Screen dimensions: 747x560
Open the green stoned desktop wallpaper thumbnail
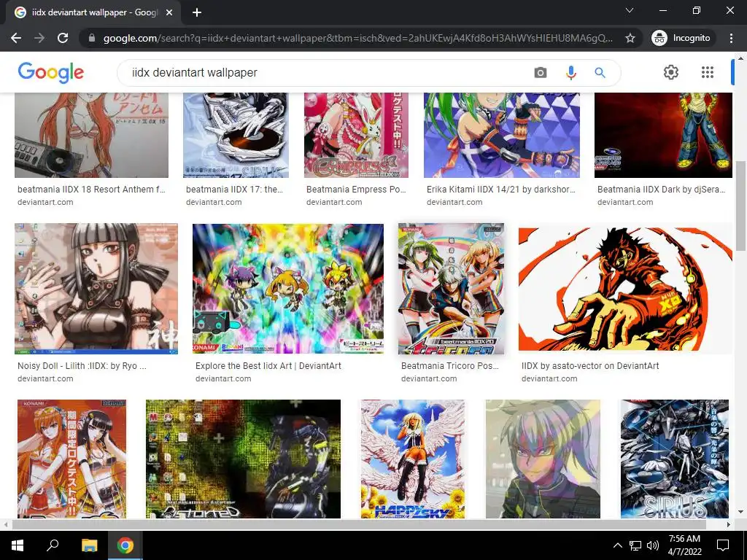[x=243, y=459]
